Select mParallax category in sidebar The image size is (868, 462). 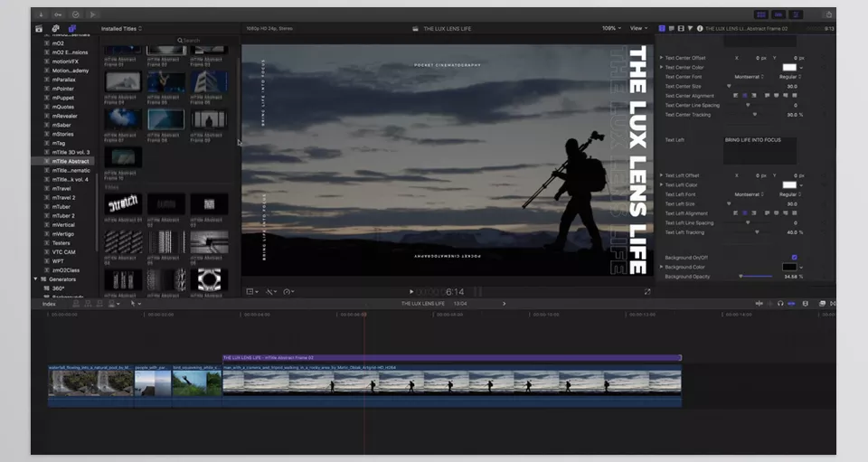coord(63,80)
